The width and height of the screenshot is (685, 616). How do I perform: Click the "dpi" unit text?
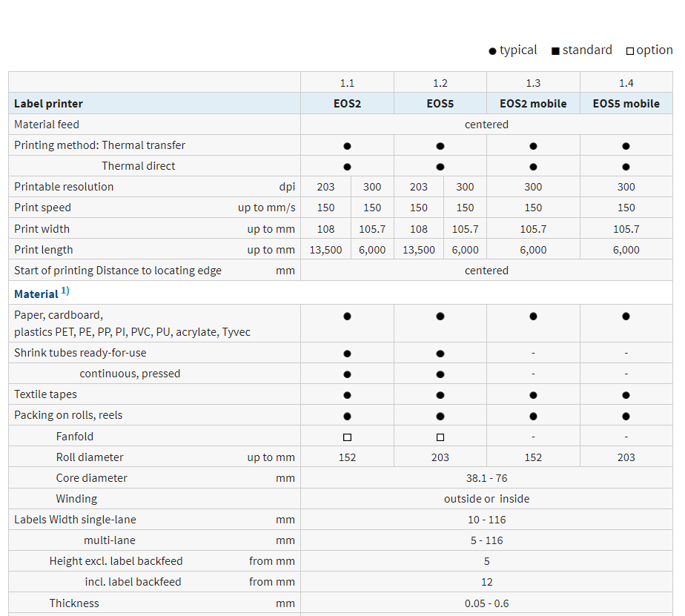(x=287, y=187)
